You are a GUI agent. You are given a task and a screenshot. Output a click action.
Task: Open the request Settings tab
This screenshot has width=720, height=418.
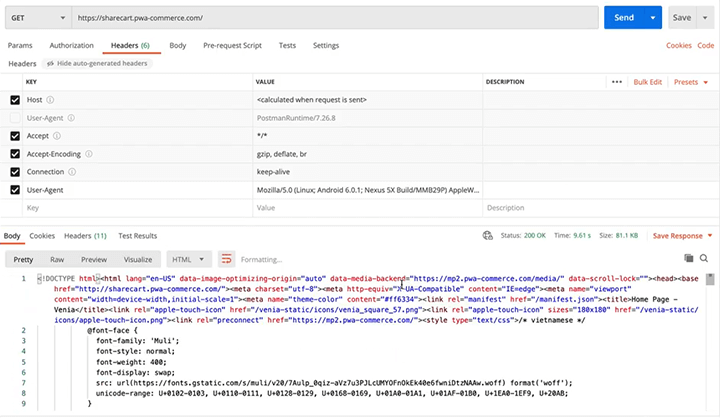click(326, 45)
